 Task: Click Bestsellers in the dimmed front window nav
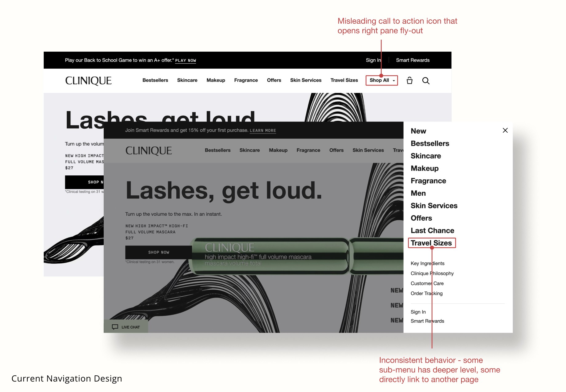click(218, 150)
